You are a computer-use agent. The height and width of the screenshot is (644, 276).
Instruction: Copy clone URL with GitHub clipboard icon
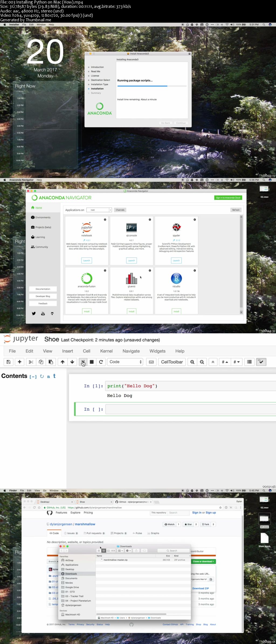click(211, 579)
